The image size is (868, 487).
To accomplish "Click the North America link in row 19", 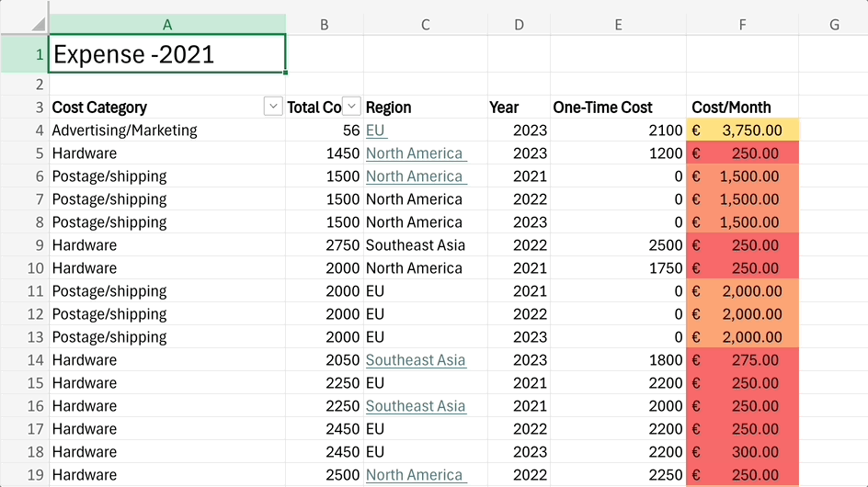I will [x=414, y=475].
